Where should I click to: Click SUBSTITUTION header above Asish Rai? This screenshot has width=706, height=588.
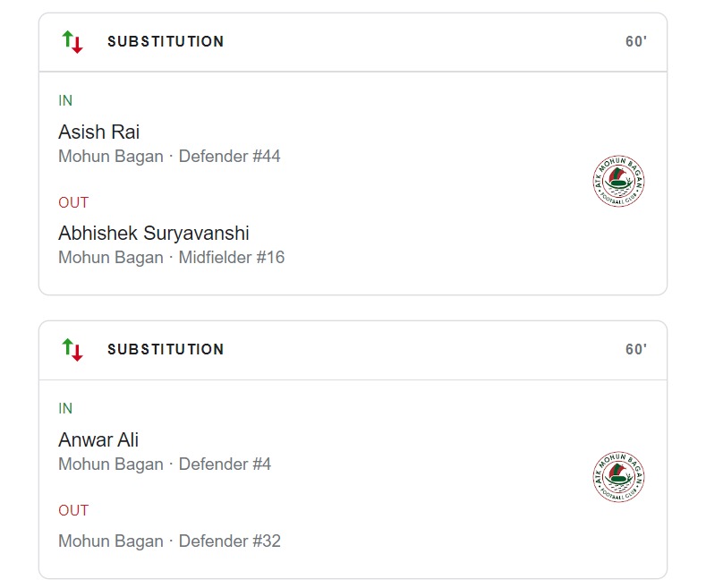point(166,41)
